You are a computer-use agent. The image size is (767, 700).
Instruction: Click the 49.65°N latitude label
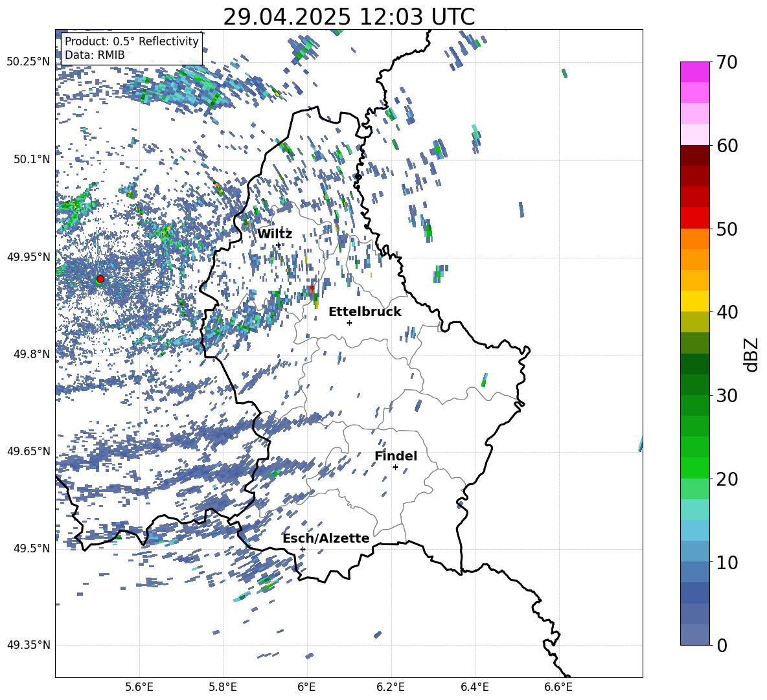pyautogui.click(x=29, y=451)
